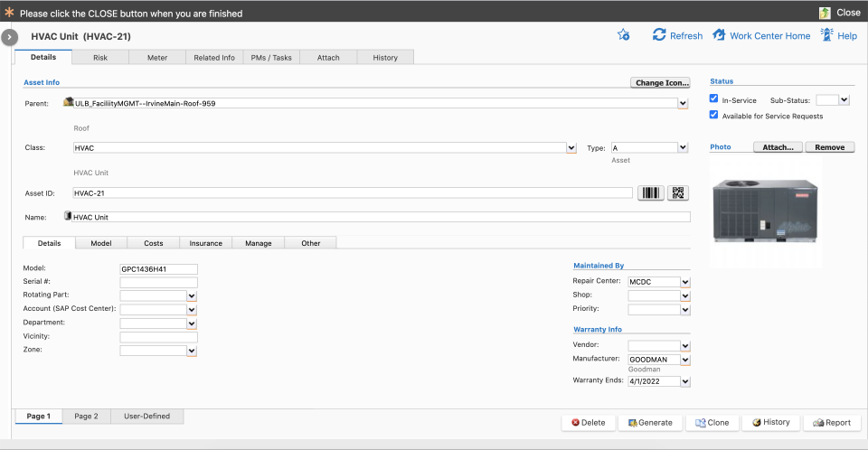This screenshot has width=868, height=450.
Task: Click the barcode icon next to Asset ID
Action: point(650,192)
